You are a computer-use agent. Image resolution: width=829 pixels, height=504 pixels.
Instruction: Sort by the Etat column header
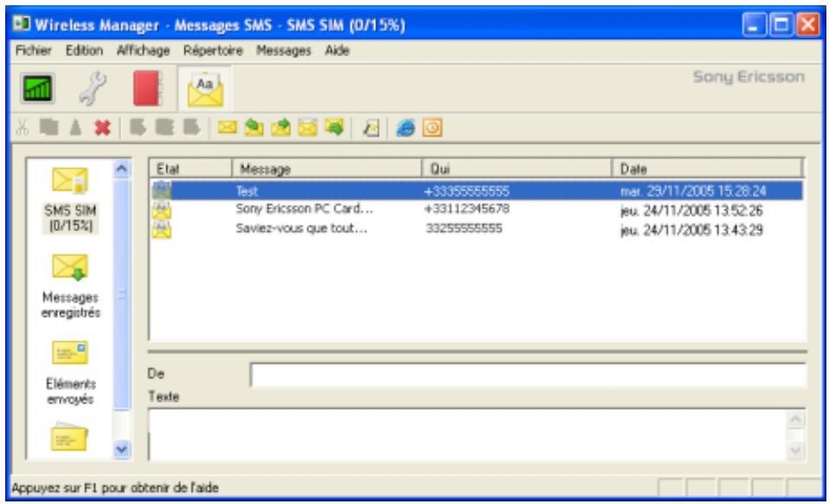pyautogui.click(x=191, y=169)
